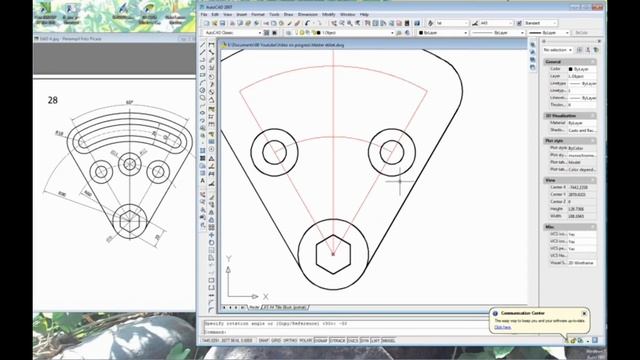Click the Zoom Previous icon

click(x=358, y=23)
